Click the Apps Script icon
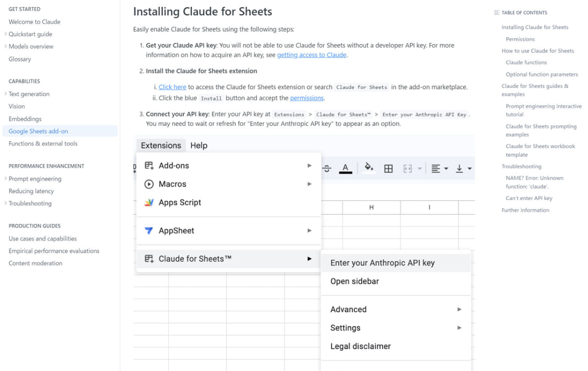Viewport: 588px width, 371px height. pyautogui.click(x=149, y=202)
